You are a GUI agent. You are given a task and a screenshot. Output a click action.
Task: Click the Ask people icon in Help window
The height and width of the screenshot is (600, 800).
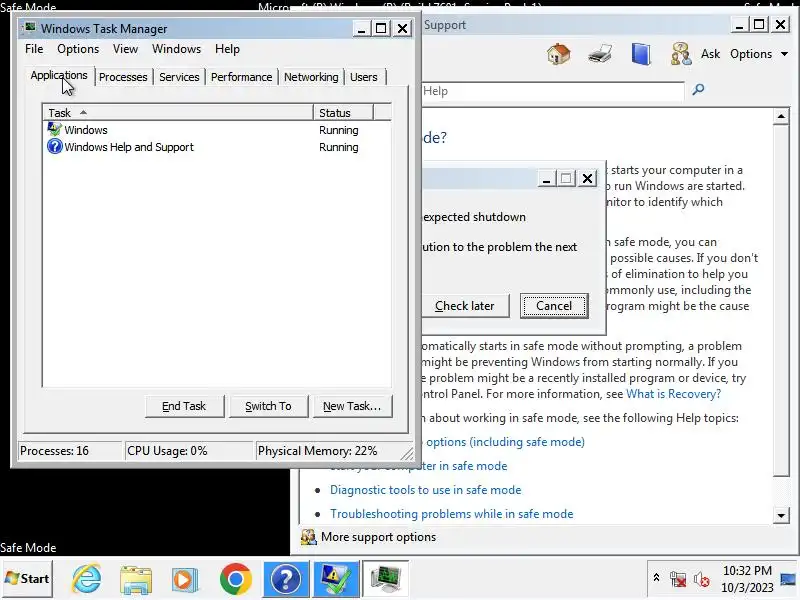(x=681, y=54)
